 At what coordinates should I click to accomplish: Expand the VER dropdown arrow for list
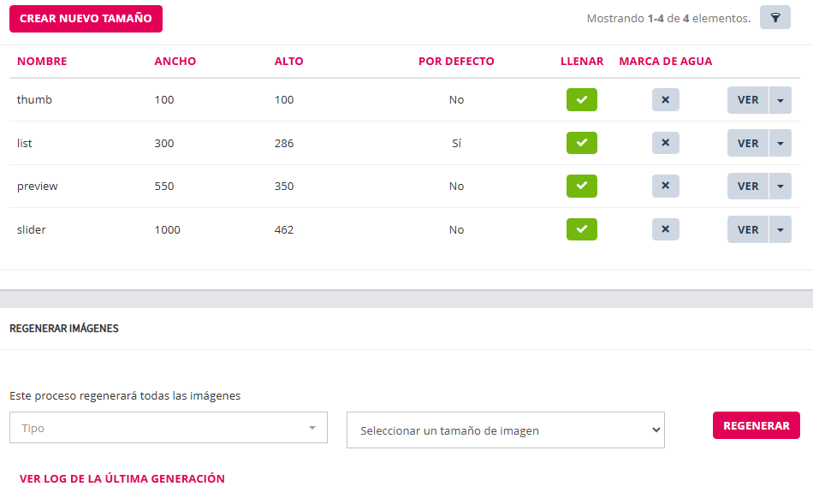pyautogui.click(x=780, y=143)
